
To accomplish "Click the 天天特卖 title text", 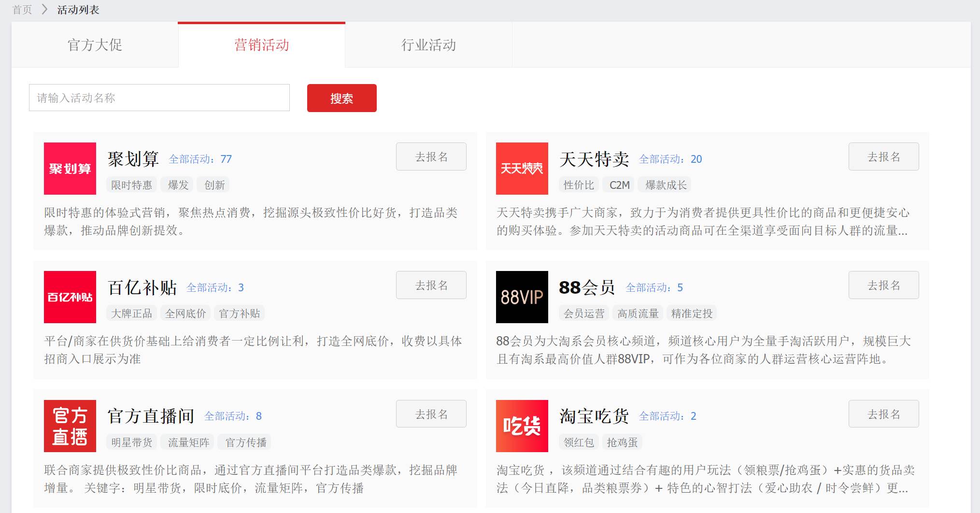I will [x=595, y=159].
